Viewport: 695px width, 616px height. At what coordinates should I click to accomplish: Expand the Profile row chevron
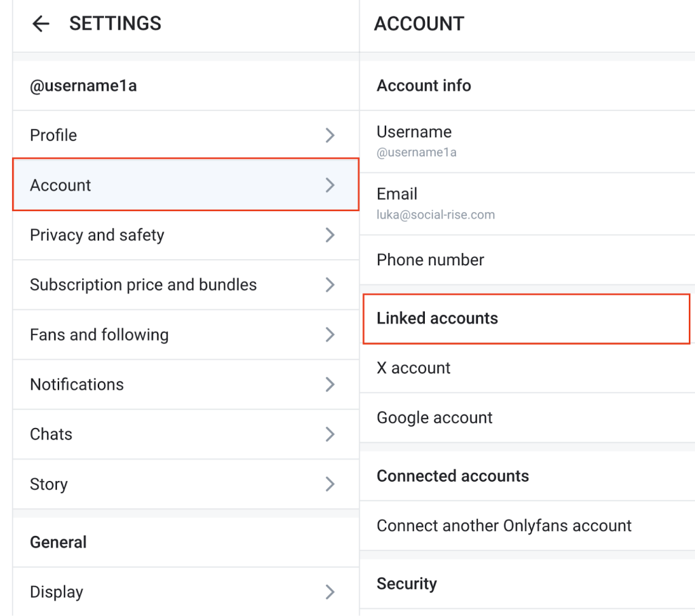pyautogui.click(x=330, y=135)
